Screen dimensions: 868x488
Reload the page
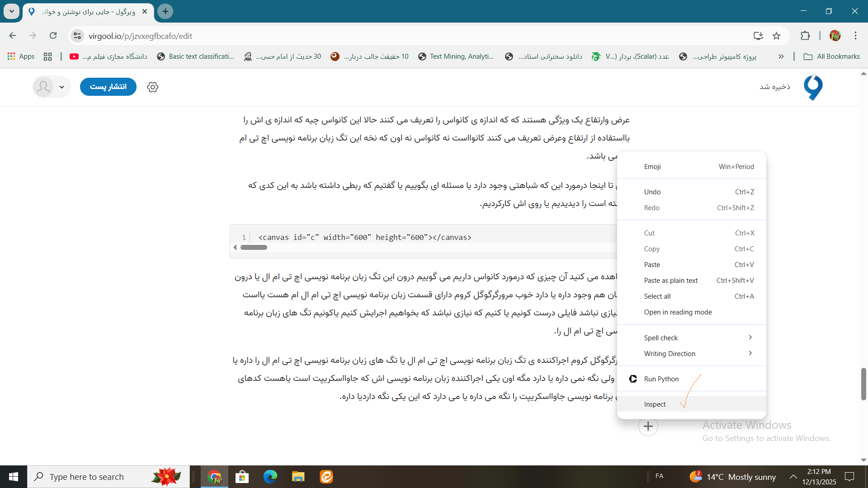53,36
